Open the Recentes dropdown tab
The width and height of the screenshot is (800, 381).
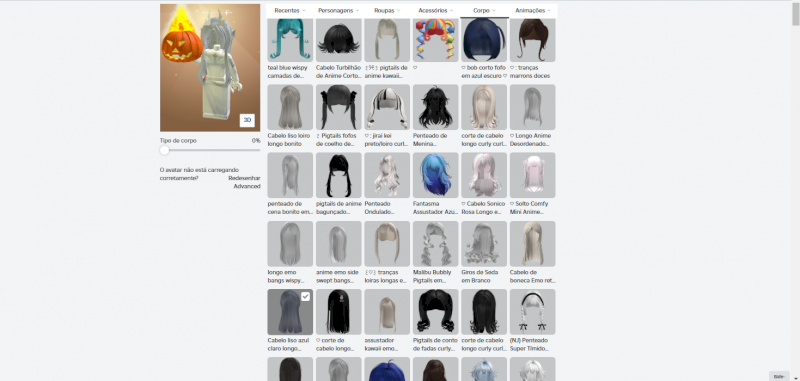click(290, 10)
